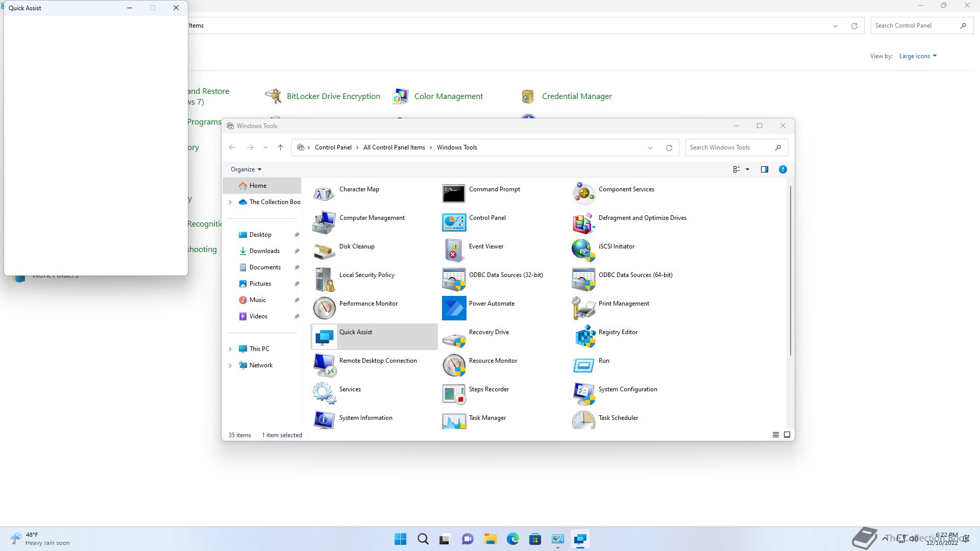Screen dimensions: 980x551
Task: Open the Services gear icon
Action: point(324,394)
